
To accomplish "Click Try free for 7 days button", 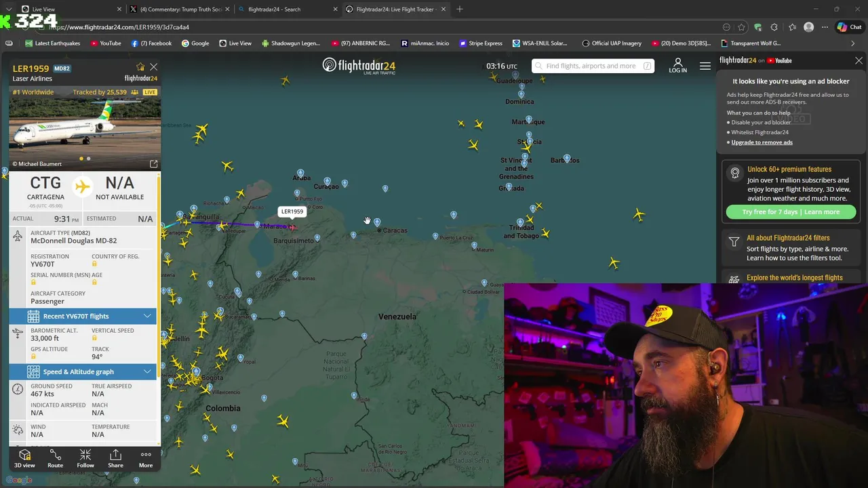I will (x=791, y=212).
